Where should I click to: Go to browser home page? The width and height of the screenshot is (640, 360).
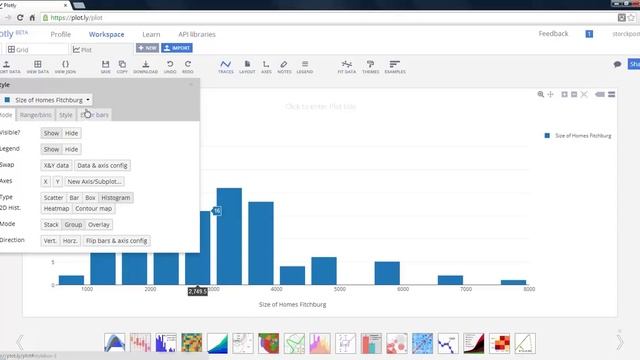point(32,18)
